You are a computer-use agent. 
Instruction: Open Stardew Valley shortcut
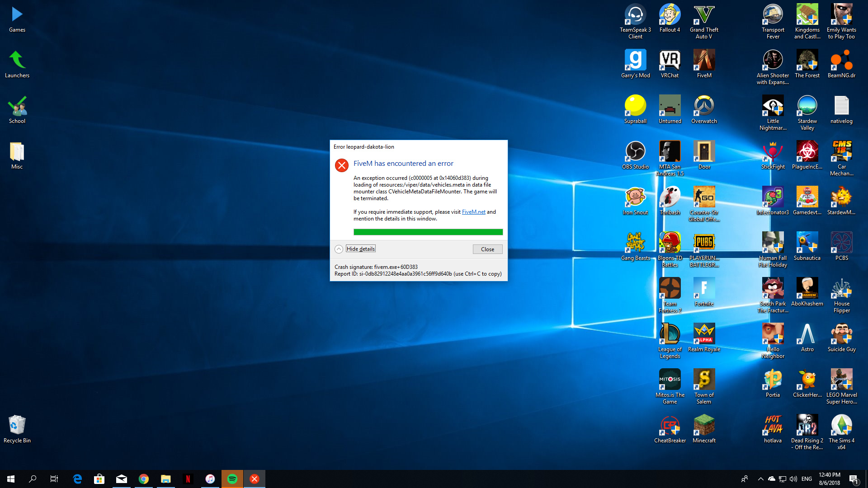pos(807,113)
